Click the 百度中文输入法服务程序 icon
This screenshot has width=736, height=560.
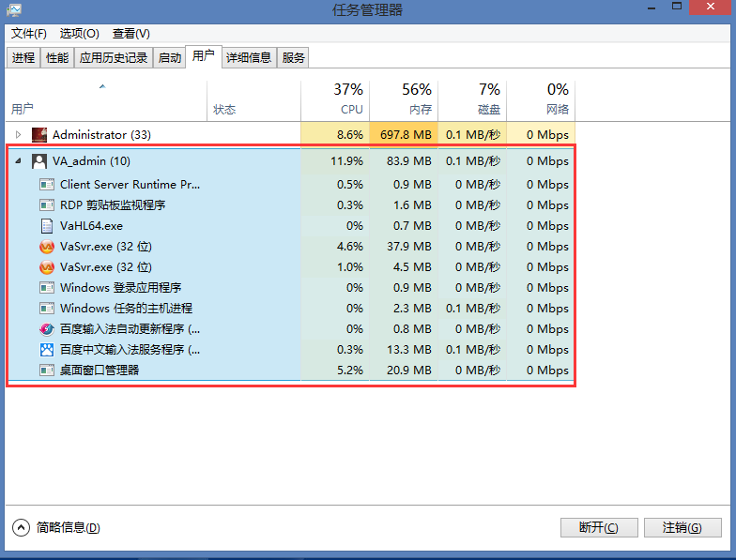[47, 350]
